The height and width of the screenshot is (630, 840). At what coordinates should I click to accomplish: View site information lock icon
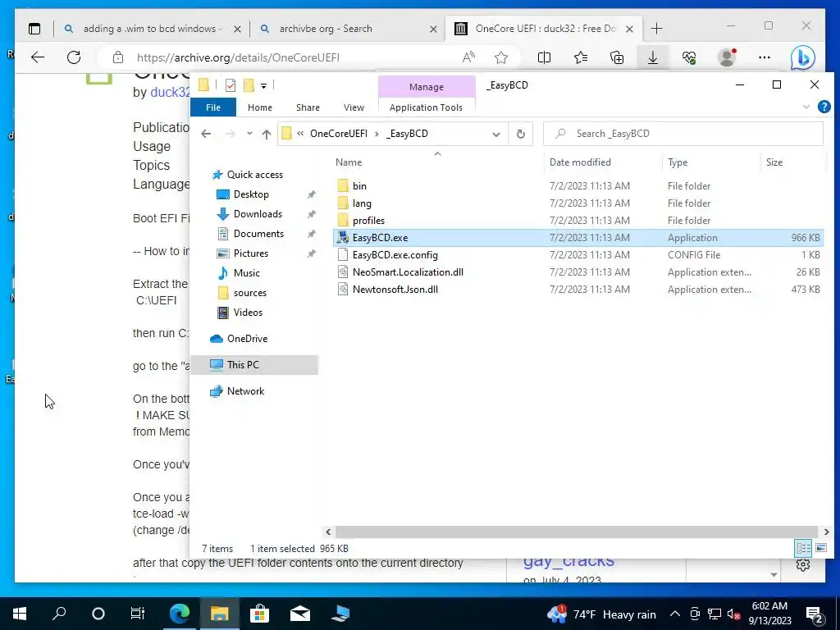coord(118,57)
